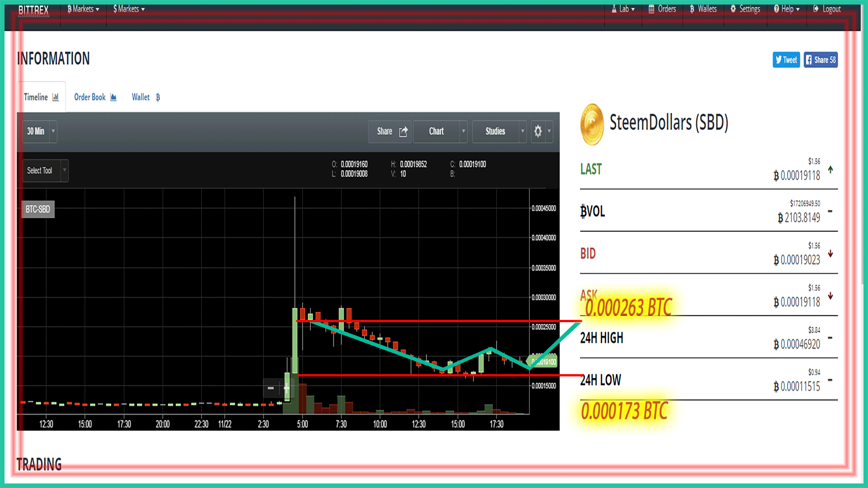Click the chart Share button
868x488 pixels.
click(x=390, y=131)
